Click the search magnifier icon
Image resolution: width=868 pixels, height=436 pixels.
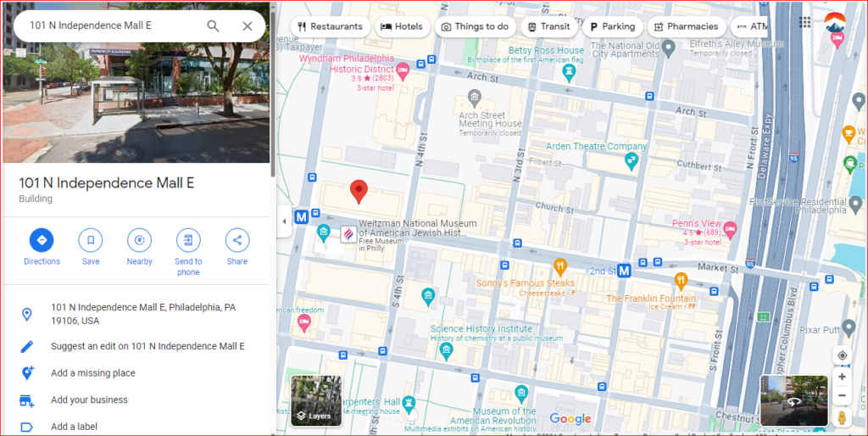[x=213, y=26]
